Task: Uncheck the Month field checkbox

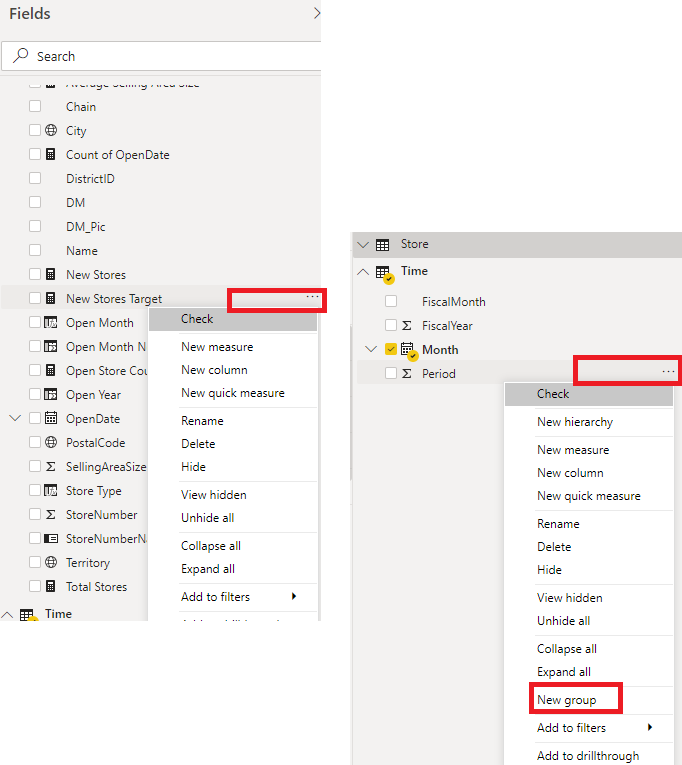Action: tap(391, 349)
